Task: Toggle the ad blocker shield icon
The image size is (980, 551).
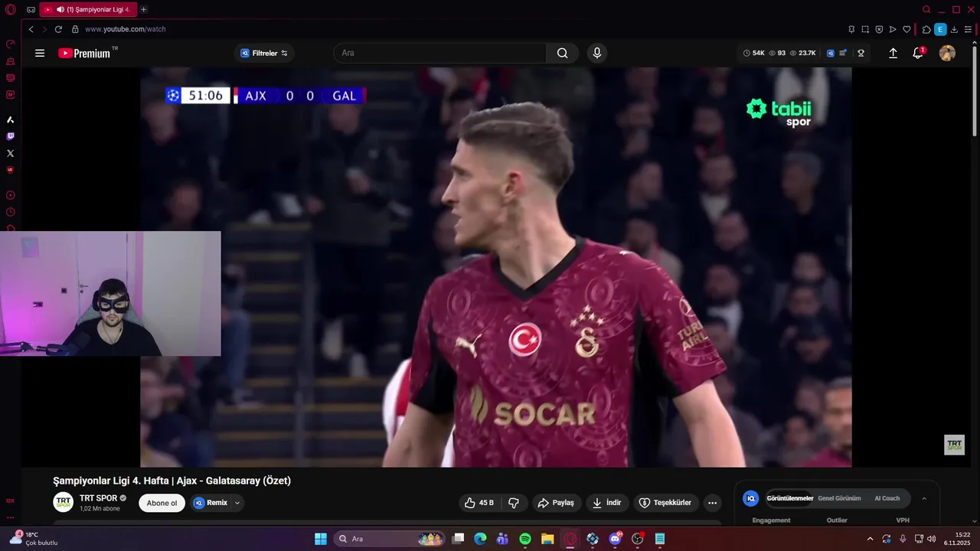Action: [879, 29]
